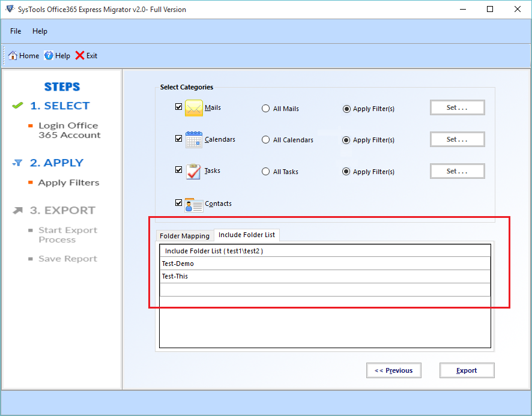Click the Mails envelope icon
Screen dimensions: 532x416
[193, 108]
